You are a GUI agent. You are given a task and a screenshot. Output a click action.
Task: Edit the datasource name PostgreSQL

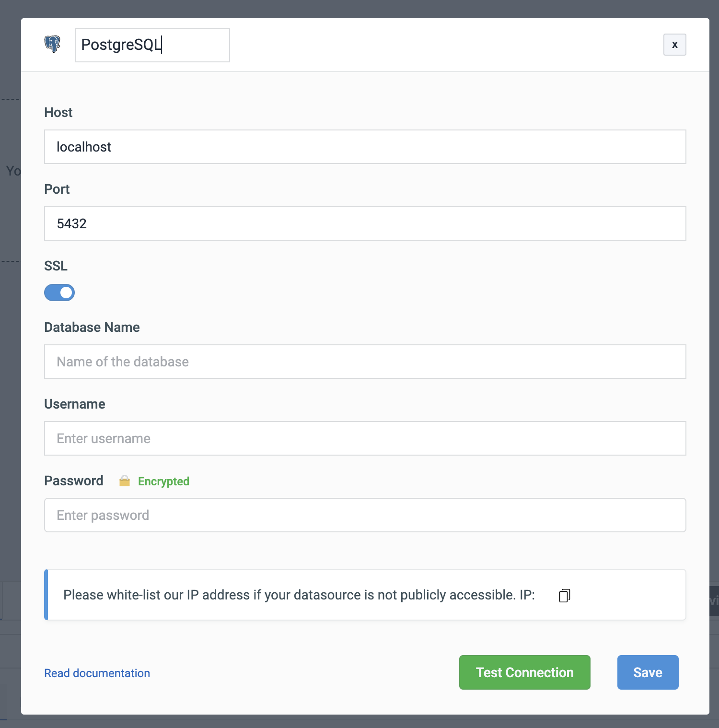coord(152,45)
